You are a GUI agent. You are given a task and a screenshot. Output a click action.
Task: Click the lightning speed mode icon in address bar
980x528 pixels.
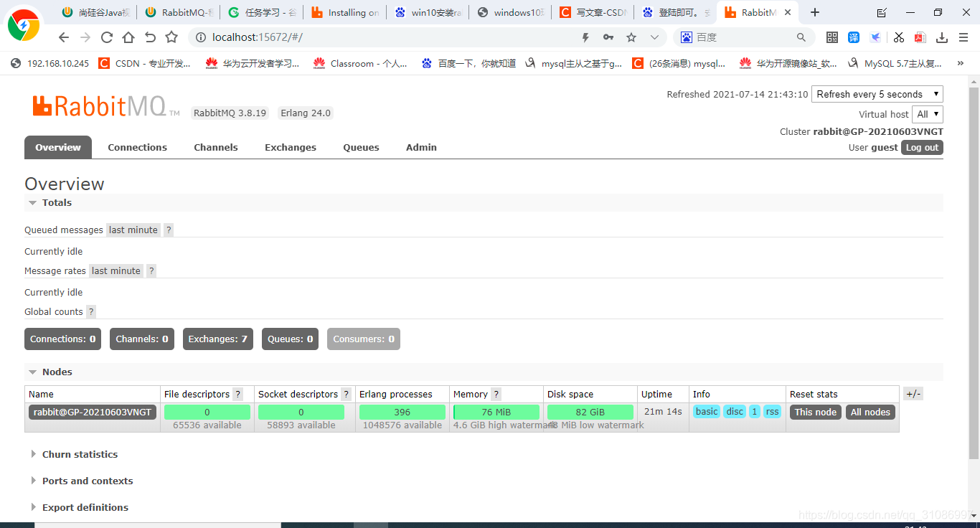tap(585, 37)
